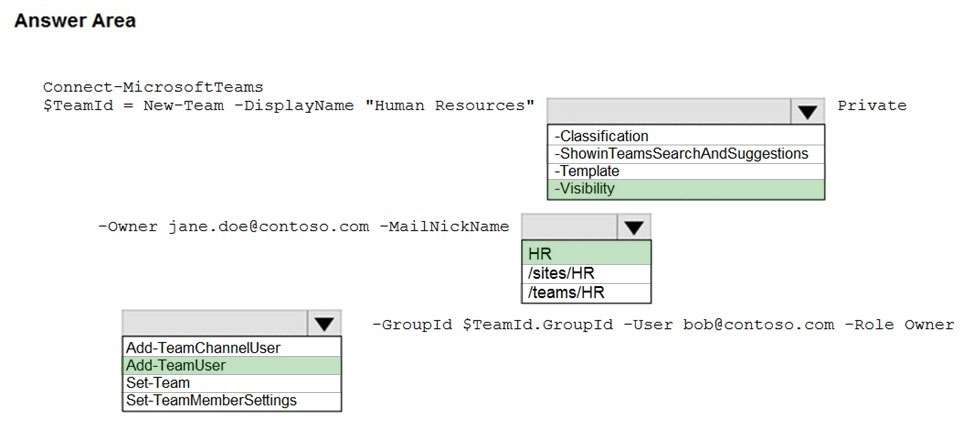974x431 pixels.
Task: Select the -Classification option
Action: click(x=686, y=136)
